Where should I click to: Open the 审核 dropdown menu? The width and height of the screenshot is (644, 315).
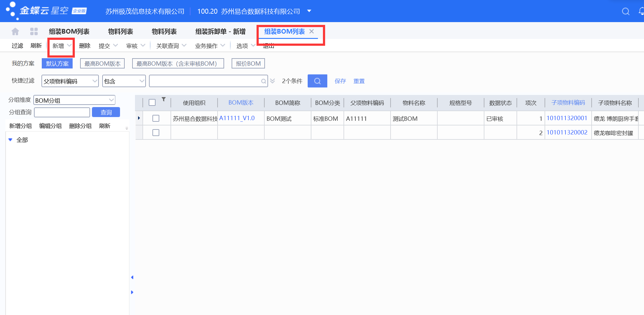pos(136,46)
